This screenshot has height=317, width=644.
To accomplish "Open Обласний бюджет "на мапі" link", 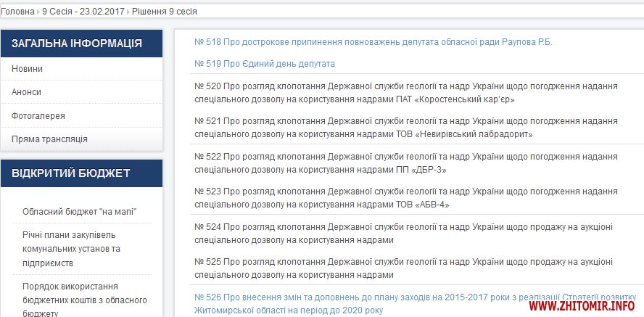I will click(x=80, y=212).
